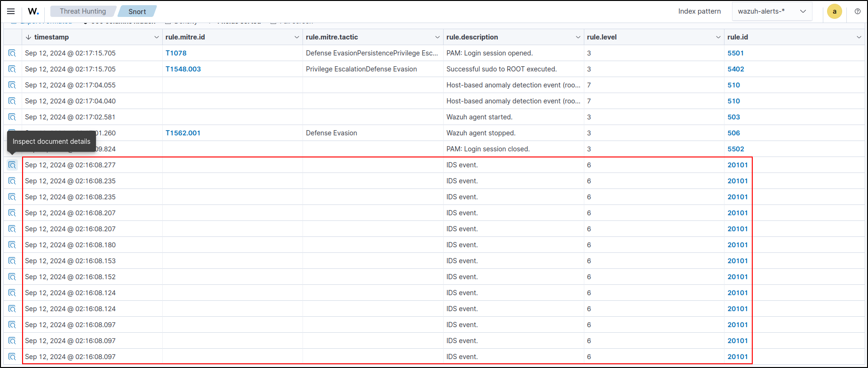
Task: Click the "Index pattern" label
Action: point(699,11)
